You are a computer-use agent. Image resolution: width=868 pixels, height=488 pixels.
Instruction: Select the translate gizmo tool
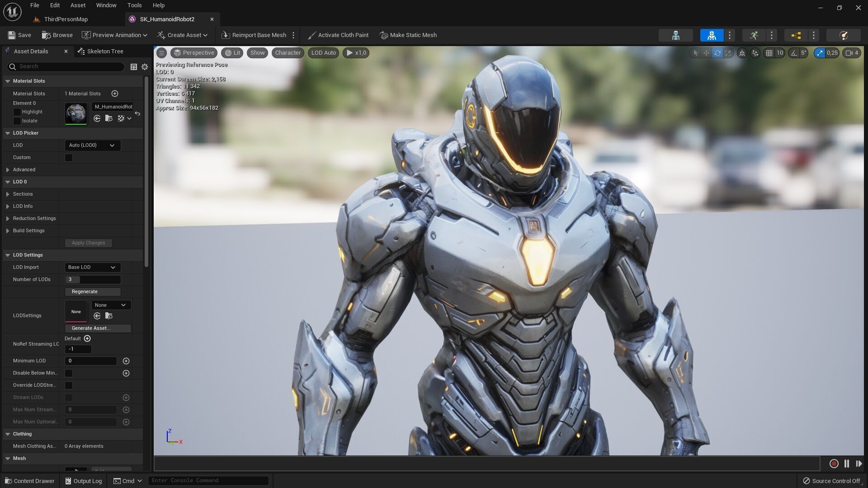click(x=706, y=53)
